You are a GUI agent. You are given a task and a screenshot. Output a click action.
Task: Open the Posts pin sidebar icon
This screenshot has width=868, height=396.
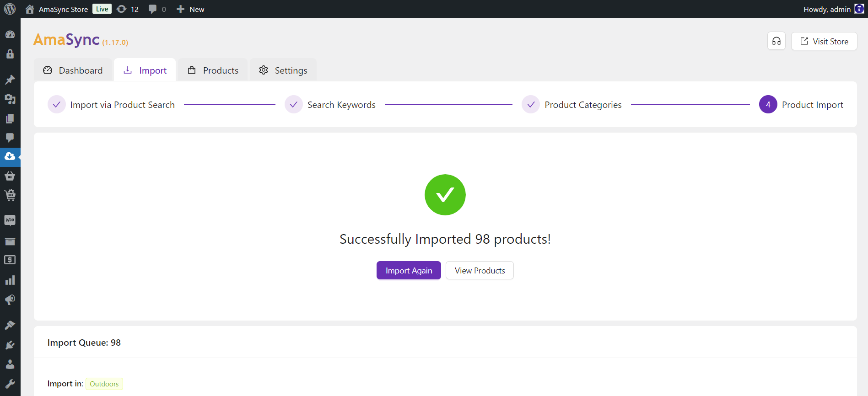point(10,80)
